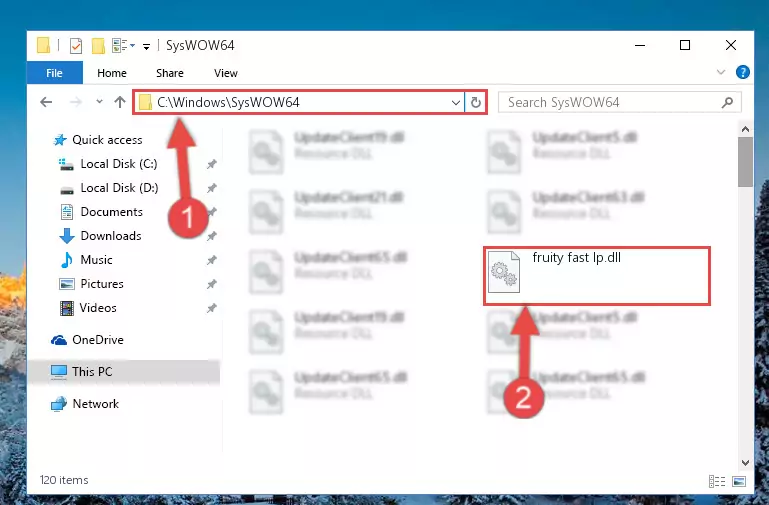
Task: Click the Search SysWOW64 box
Action: pos(619,102)
